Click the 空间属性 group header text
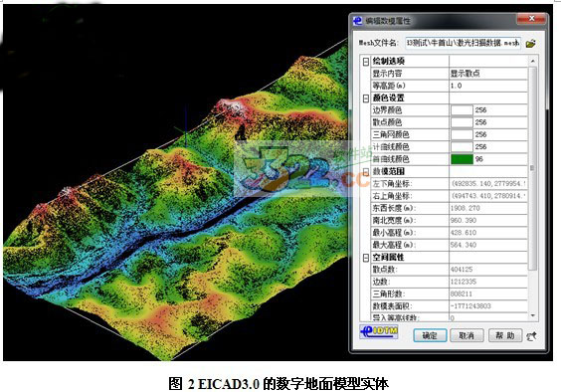 point(389,258)
